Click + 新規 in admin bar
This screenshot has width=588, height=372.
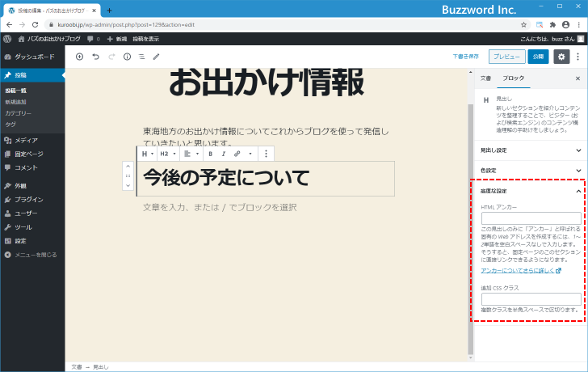pyautogui.click(x=117, y=39)
